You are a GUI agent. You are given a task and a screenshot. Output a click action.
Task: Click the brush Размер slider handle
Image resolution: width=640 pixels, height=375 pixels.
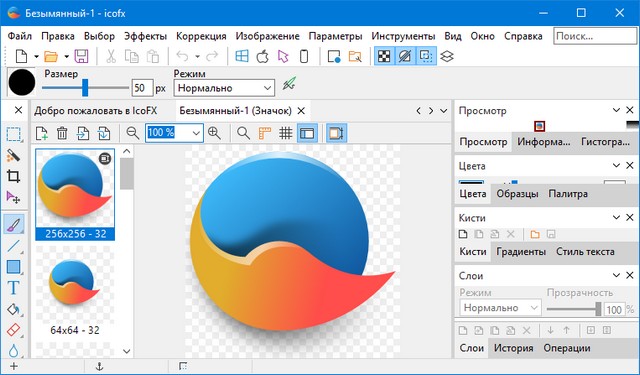pos(85,87)
